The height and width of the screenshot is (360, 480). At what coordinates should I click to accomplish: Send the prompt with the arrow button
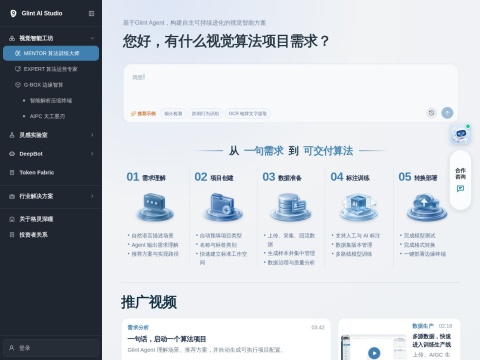point(447,113)
